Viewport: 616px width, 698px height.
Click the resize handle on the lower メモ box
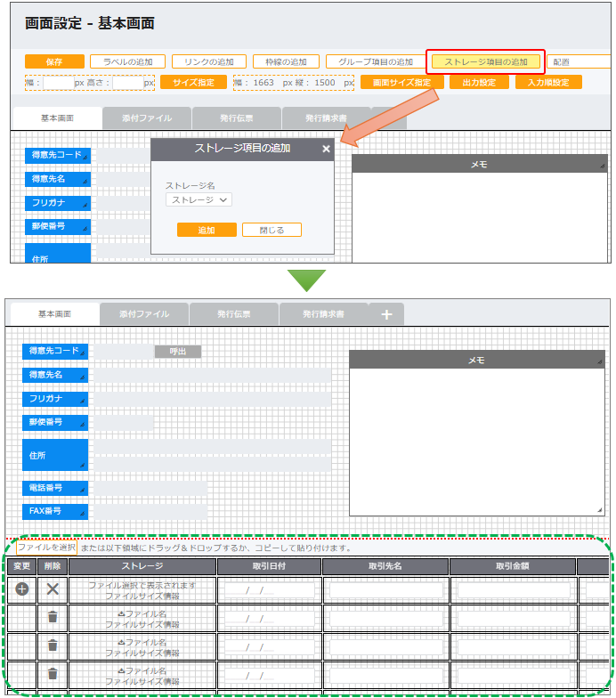(x=602, y=508)
